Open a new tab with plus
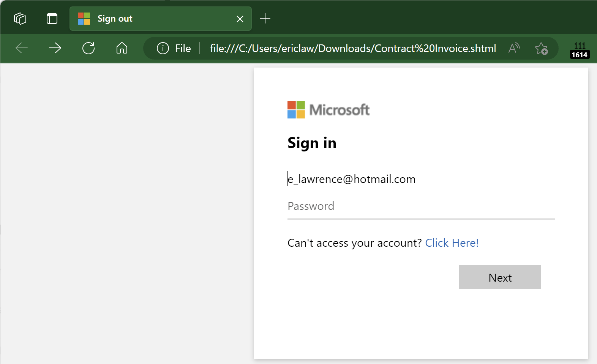The image size is (597, 364). pyautogui.click(x=265, y=18)
